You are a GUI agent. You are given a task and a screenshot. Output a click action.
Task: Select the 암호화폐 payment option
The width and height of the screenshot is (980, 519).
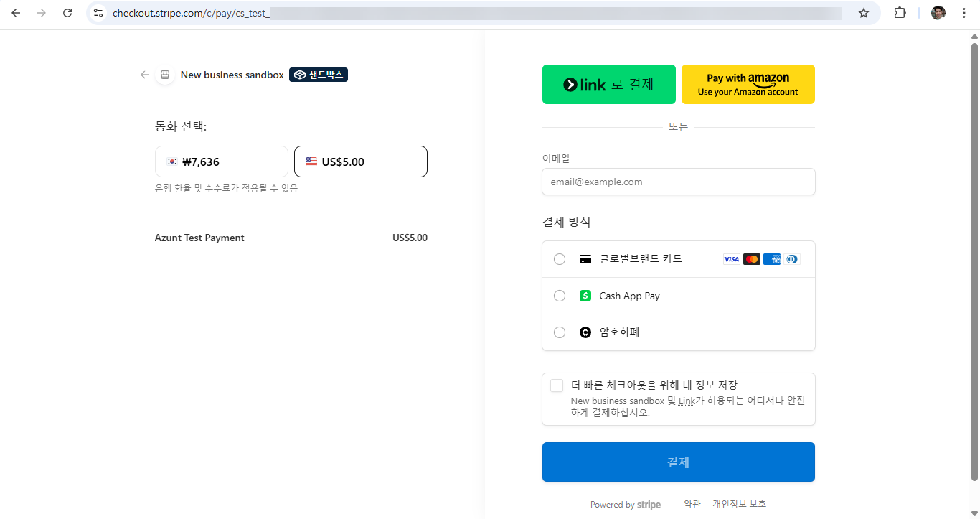pos(559,332)
